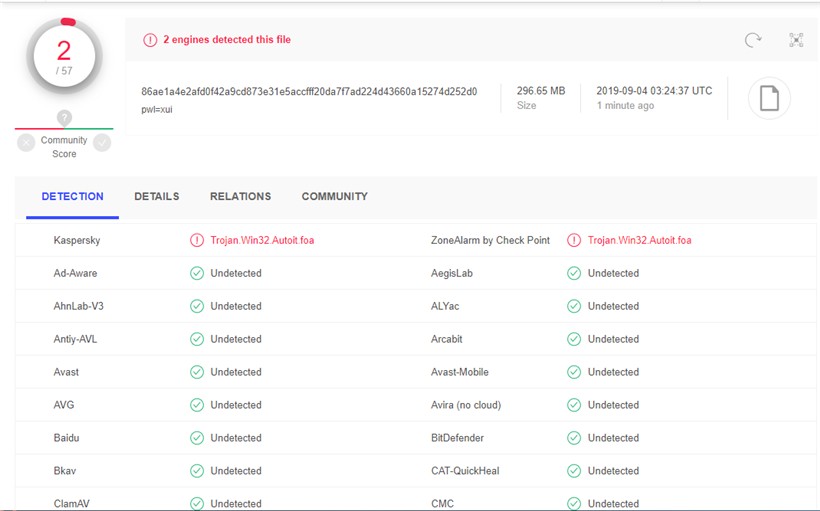Click Kaspersky's Trojan.Win32.Autoit.foa detection result
The width and height of the screenshot is (820, 511).
coord(262,240)
